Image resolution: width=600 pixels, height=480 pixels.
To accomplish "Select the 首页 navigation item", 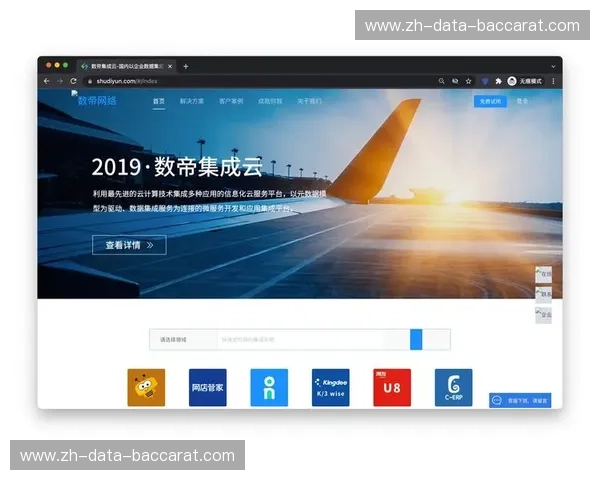I will click(159, 101).
